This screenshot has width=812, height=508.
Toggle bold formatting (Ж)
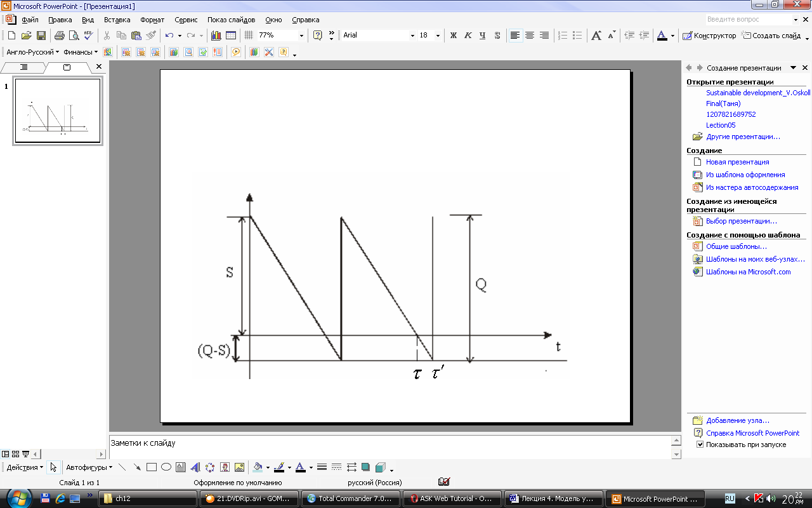coord(454,36)
